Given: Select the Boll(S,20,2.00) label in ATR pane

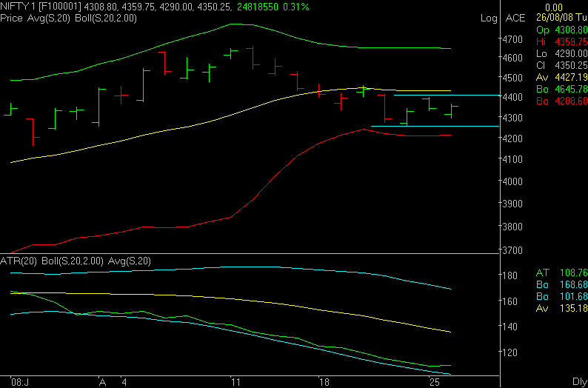Looking at the screenshot, I should pos(73,261).
